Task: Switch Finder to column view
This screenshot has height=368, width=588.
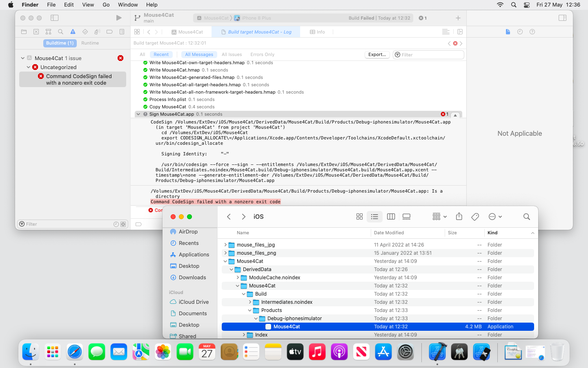Action: pyautogui.click(x=391, y=217)
